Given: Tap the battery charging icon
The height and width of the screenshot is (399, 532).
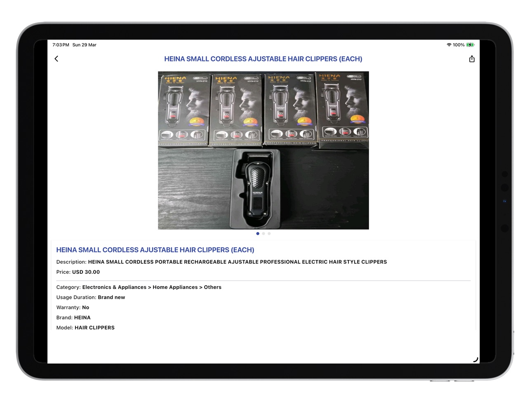Looking at the screenshot, I should coord(470,45).
